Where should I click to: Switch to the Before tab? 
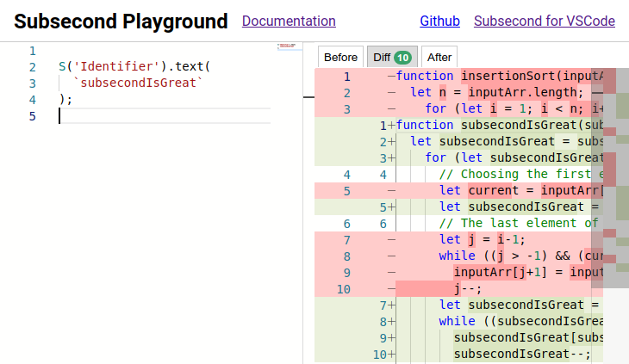(x=340, y=58)
